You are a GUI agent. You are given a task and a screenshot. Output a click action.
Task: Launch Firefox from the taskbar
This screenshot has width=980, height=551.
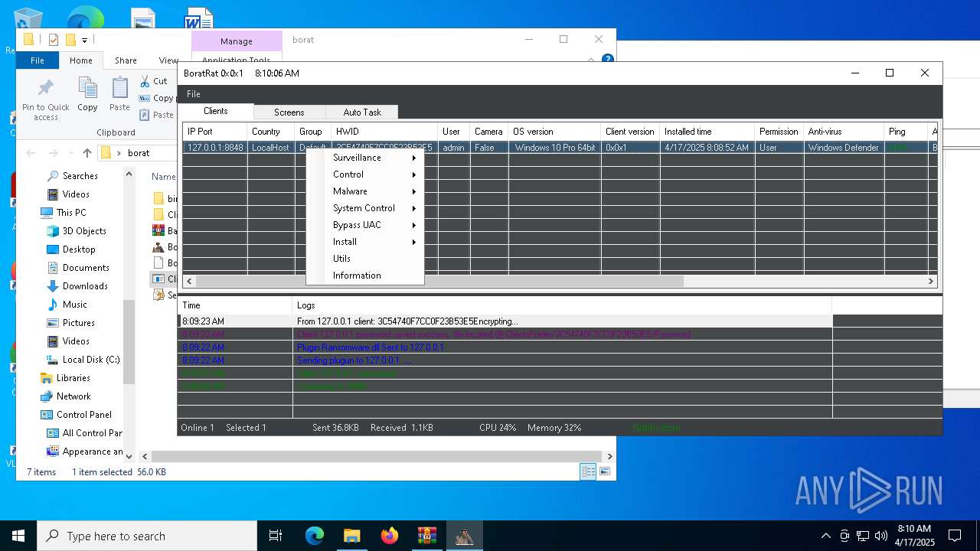390,536
